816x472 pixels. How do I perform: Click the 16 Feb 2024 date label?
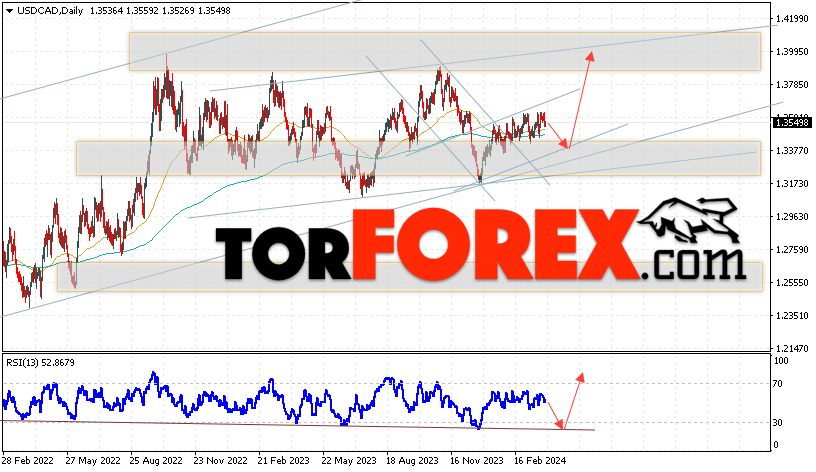[x=540, y=461]
